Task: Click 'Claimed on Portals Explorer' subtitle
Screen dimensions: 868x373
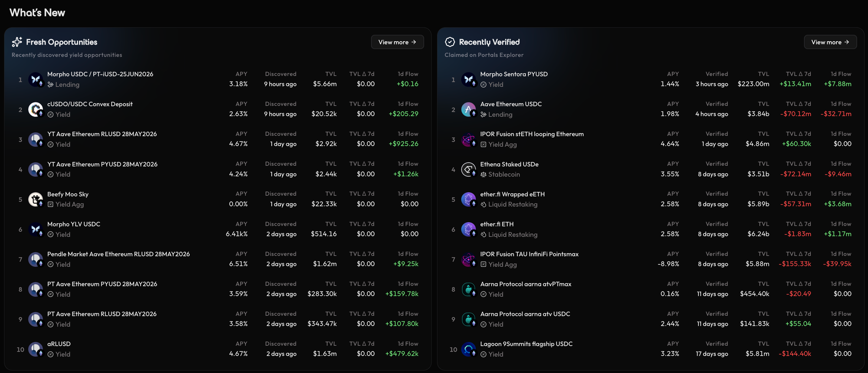Action: (x=484, y=55)
